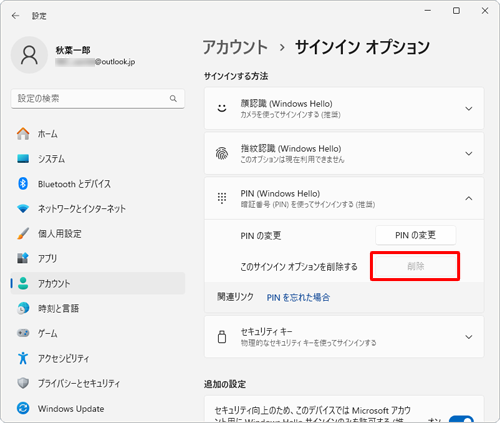Click the ゲーム controller icon
This screenshot has height=423, width=500.
point(23,333)
